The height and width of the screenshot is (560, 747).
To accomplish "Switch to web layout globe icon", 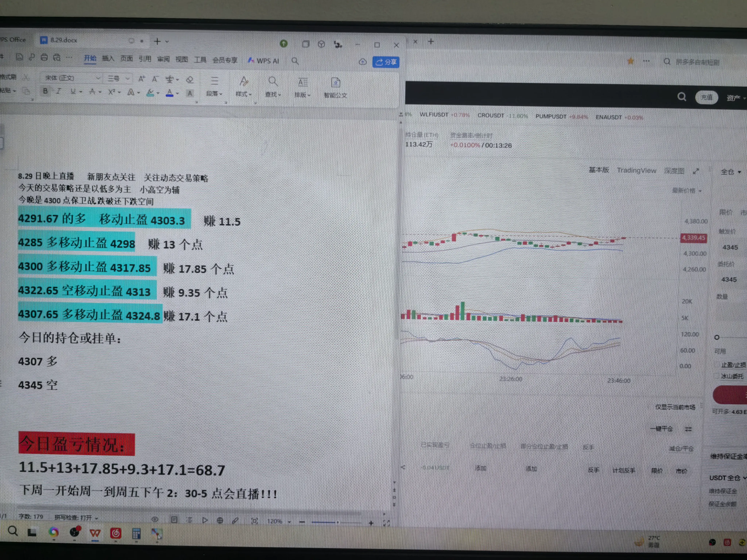I will 220,520.
